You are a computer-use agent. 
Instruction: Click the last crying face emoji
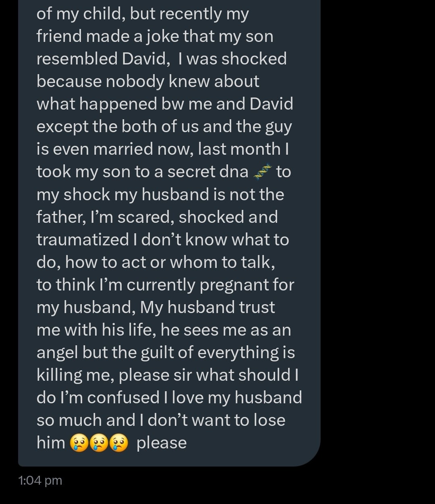(118, 443)
